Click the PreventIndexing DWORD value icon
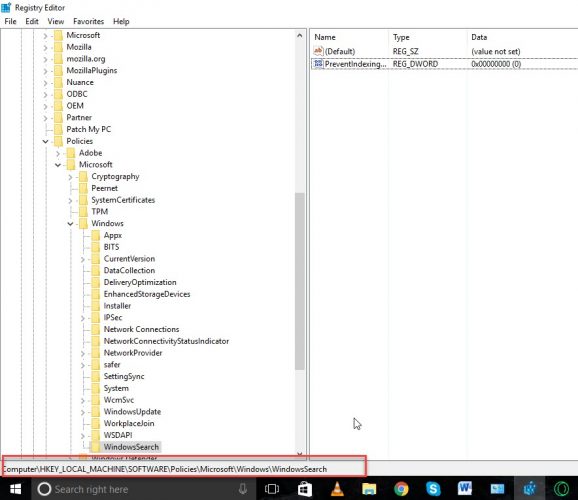This screenshot has width=578, height=500. [318, 64]
